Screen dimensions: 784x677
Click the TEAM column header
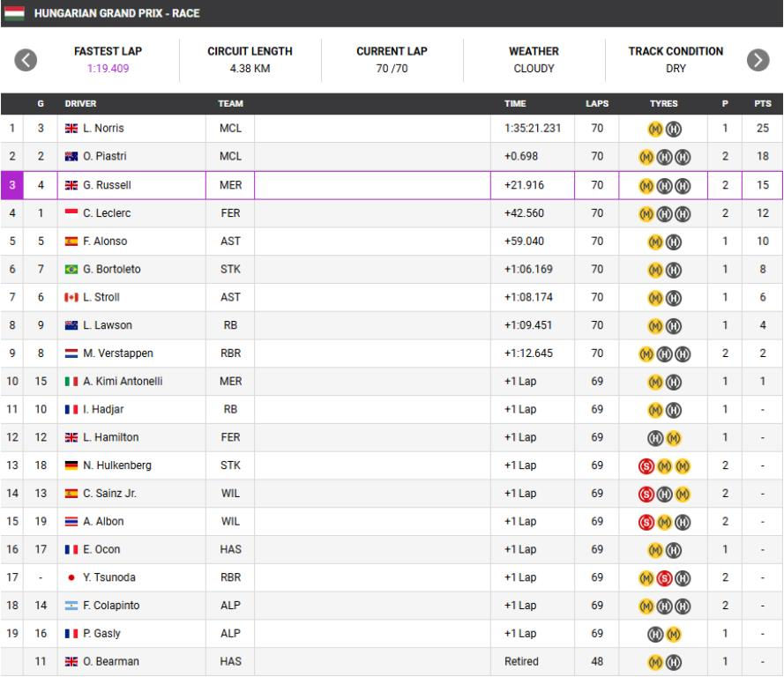(x=230, y=103)
